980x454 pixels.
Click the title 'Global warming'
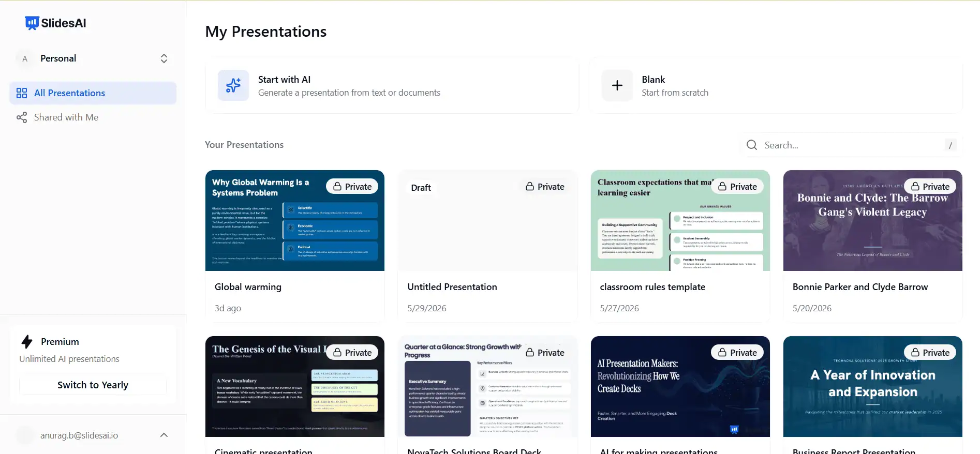pyautogui.click(x=248, y=287)
